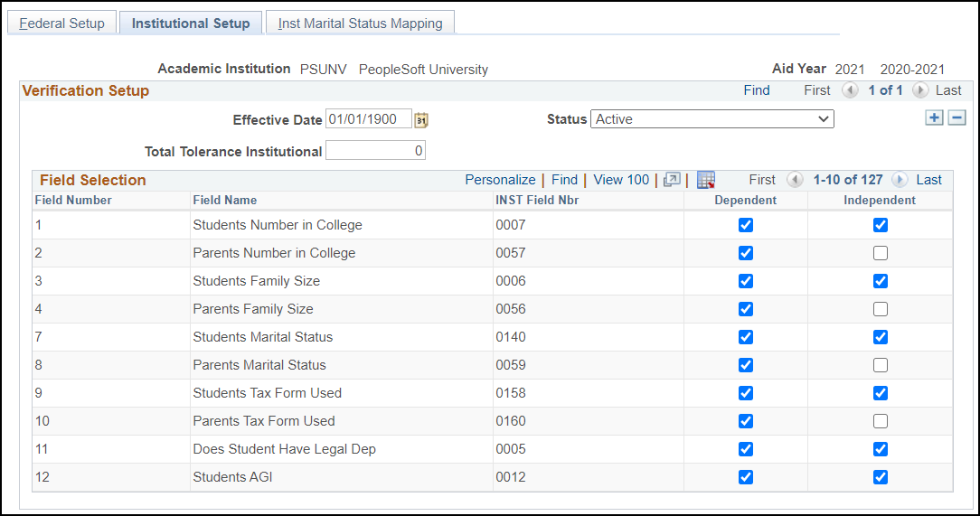
Task: Switch to the Federal Setup tab
Action: coord(61,23)
